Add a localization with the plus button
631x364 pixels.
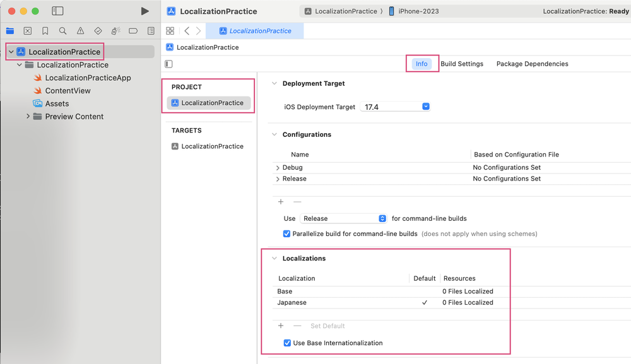(281, 326)
